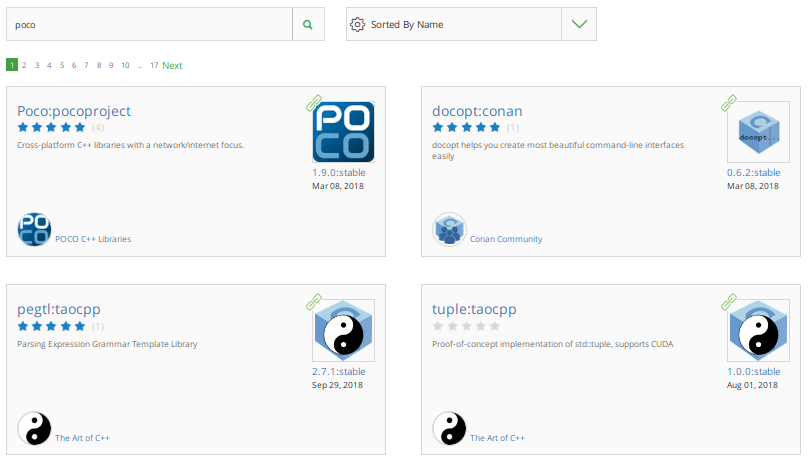Viewport: 811px width, 466px height.
Task: Go to page 3 of results
Action: 37,65
